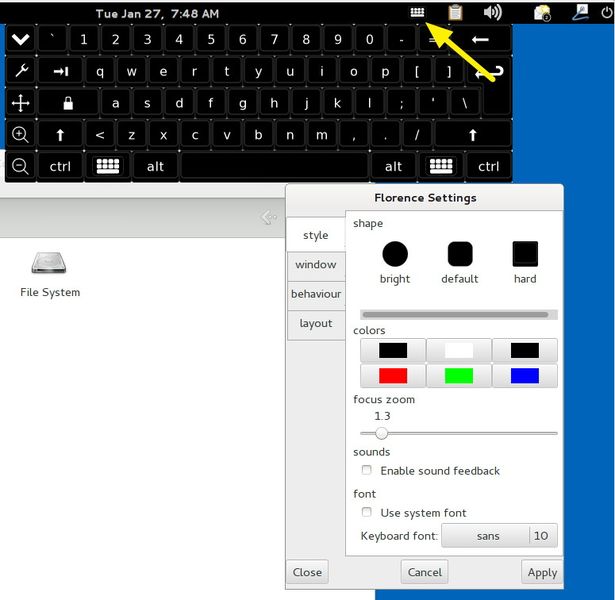The width and height of the screenshot is (615, 600).
Task: Click the Close button in Florence Settings
Action: [307, 572]
